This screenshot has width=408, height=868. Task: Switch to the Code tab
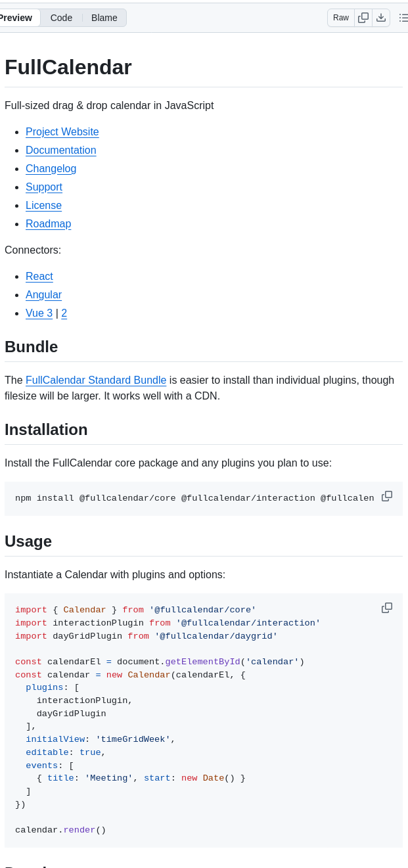tap(61, 18)
